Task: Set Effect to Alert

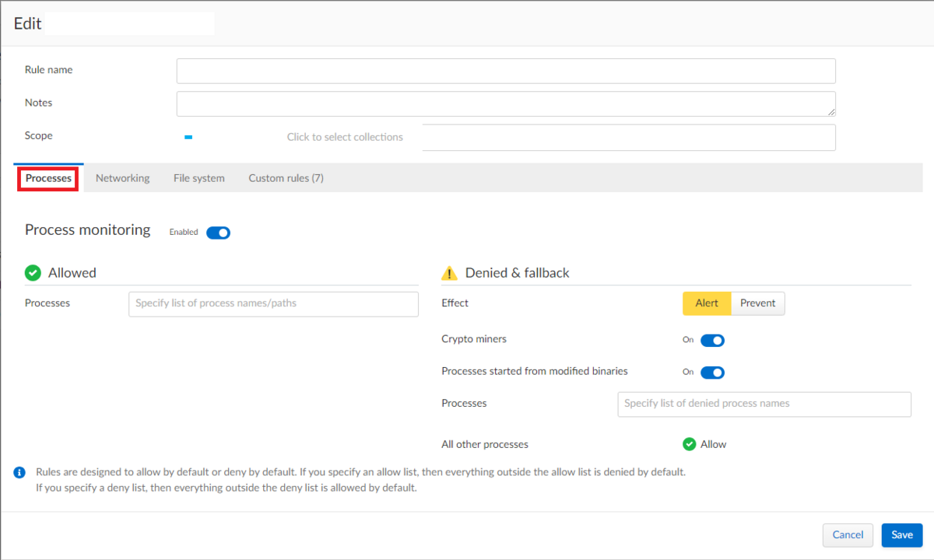Action: (x=707, y=303)
